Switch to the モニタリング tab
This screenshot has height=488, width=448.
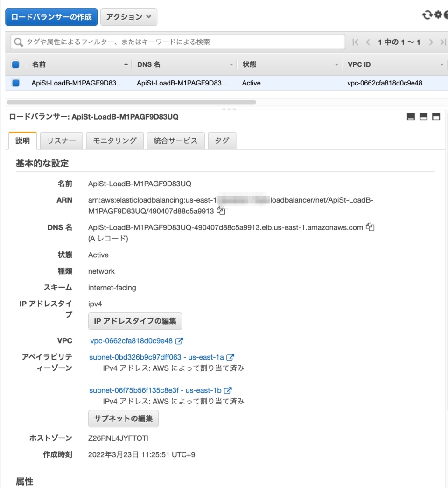pyautogui.click(x=114, y=141)
